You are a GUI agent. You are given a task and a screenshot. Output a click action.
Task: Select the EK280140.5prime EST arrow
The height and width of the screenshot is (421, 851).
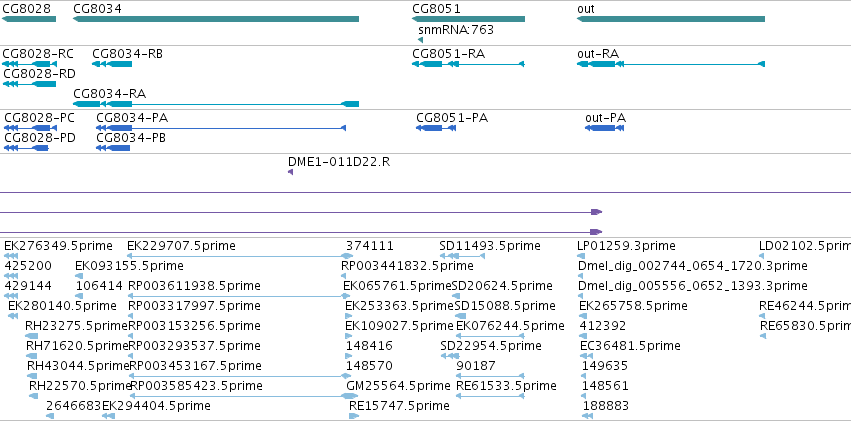(x=14, y=316)
